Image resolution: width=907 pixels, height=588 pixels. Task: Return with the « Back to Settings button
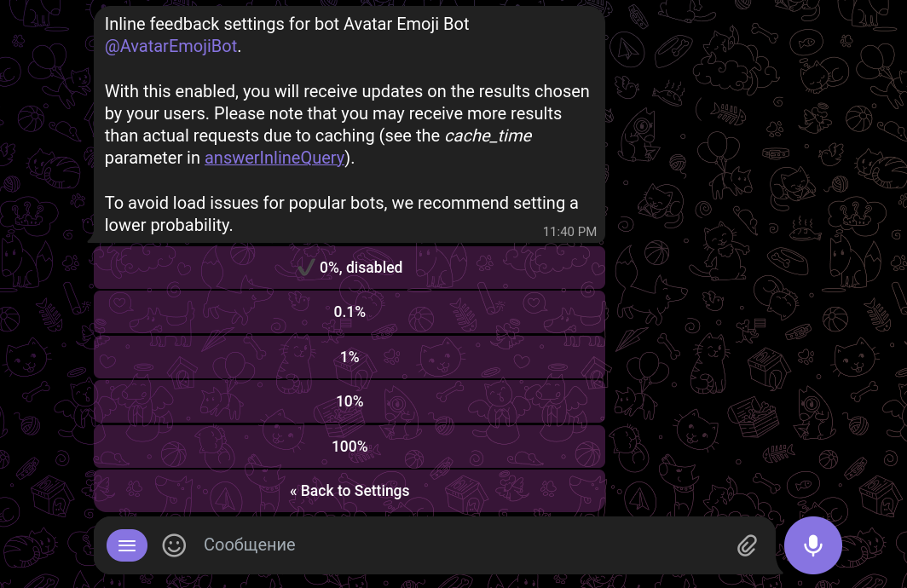click(x=350, y=491)
